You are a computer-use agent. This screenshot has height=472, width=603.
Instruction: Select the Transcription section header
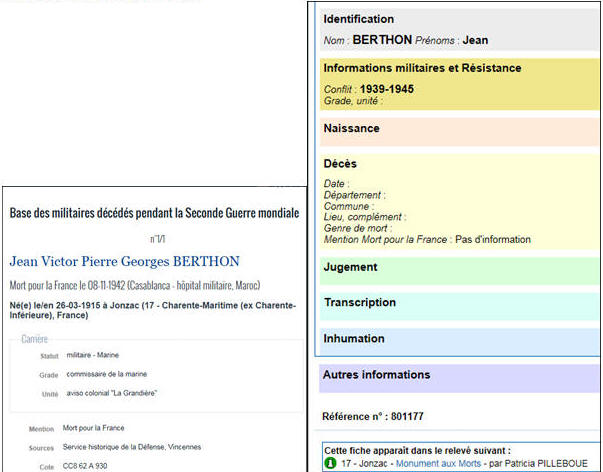coord(360,303)
